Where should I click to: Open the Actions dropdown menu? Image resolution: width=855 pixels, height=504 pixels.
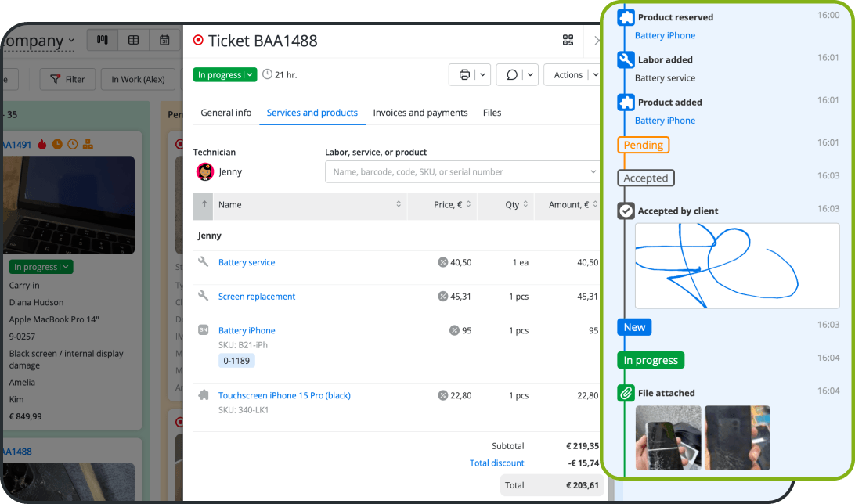pos(572,74)
